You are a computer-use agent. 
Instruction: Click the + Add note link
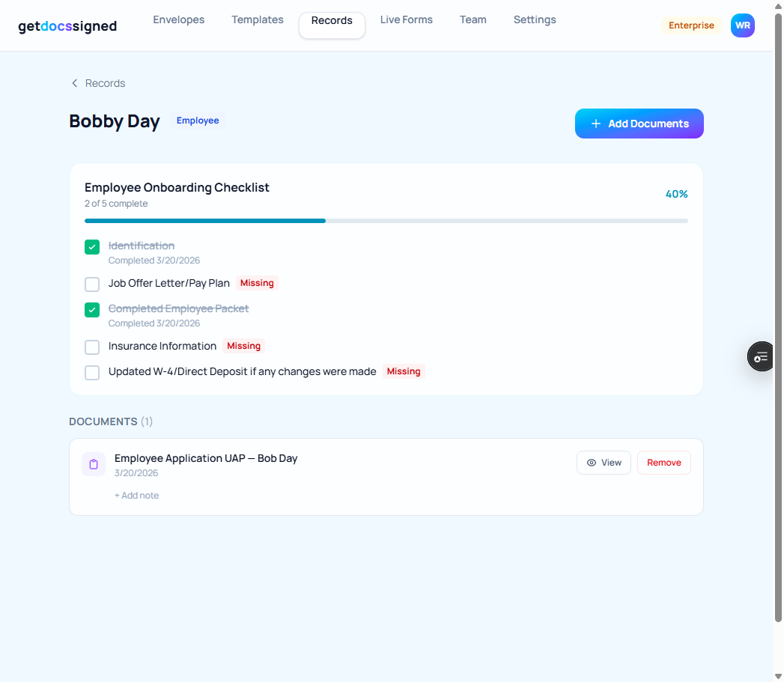tap(136, 496)
